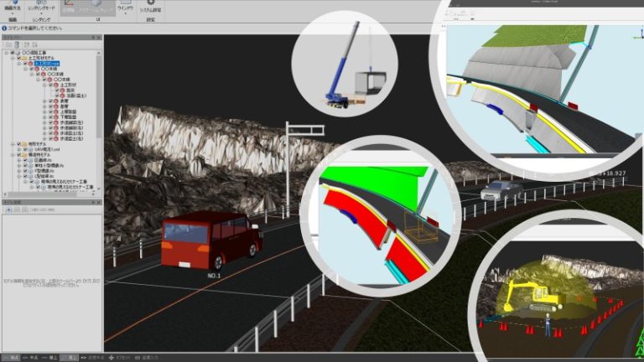
Task: Close the model tree panel
Action: click(98, 39)
